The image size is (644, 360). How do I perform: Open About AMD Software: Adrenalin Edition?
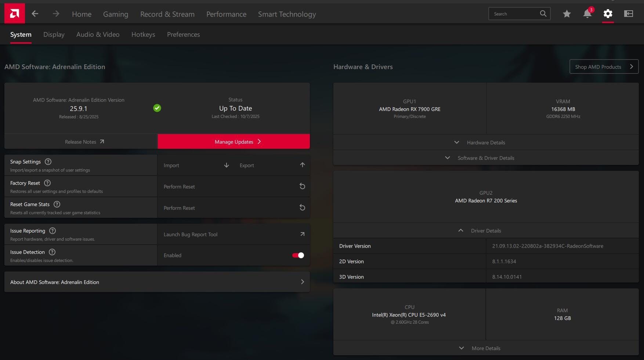pyautogui.click(x=157, y=282)
